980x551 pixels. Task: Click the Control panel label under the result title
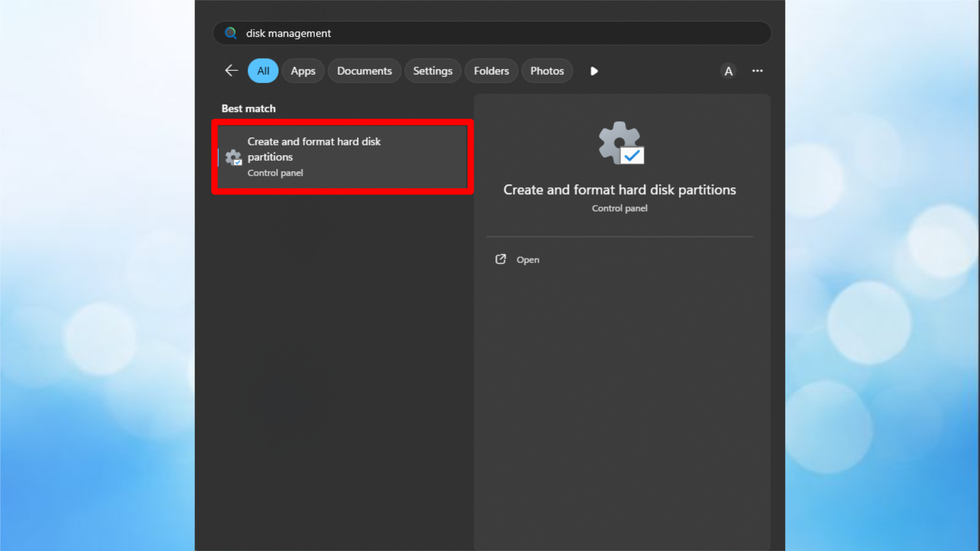275,172
